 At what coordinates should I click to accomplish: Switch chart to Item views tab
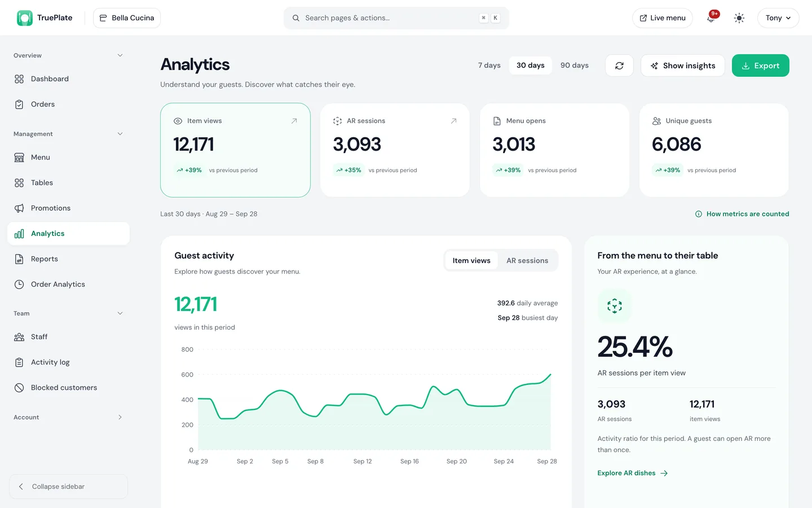(x=471, y=261)
